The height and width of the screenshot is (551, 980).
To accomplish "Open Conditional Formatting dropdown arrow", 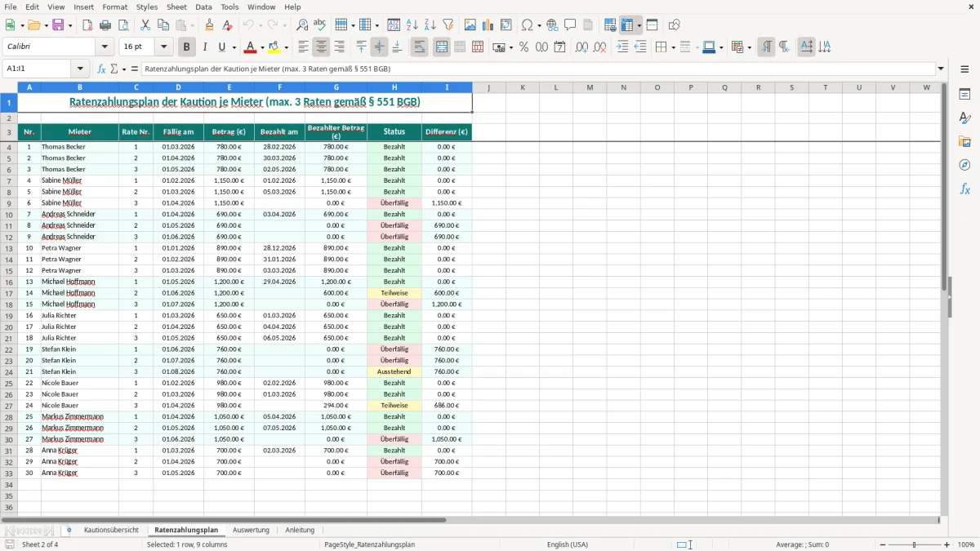I will click(x=749, y=47).
